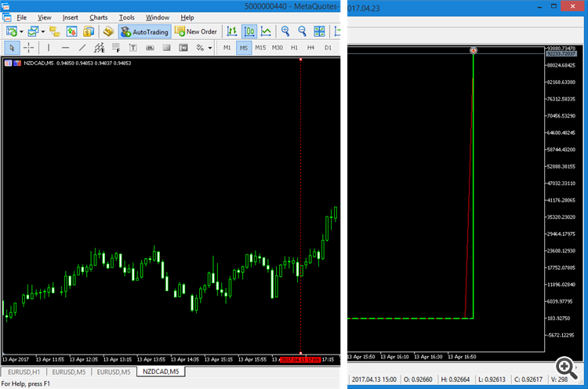The image size is (588, 389).
Task: Open the Profiles dropdown arrow
Action: pyautogui.click(x=43, y=31)
